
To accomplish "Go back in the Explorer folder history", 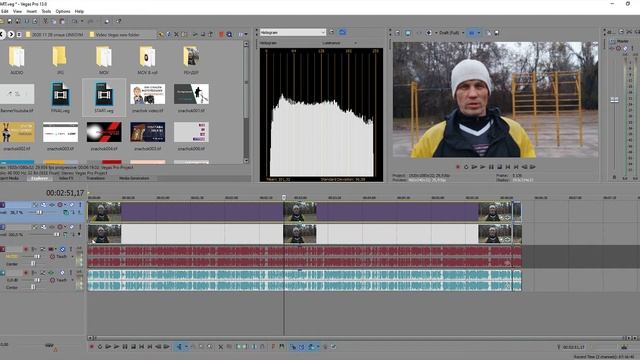I will pyautogui.click(x=2, y=34).
